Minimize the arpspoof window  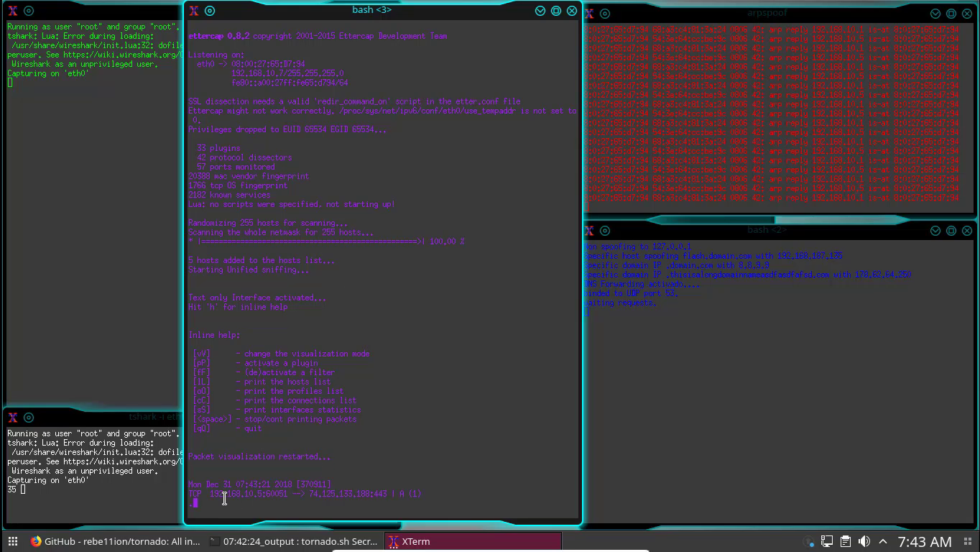pos(935,14)
